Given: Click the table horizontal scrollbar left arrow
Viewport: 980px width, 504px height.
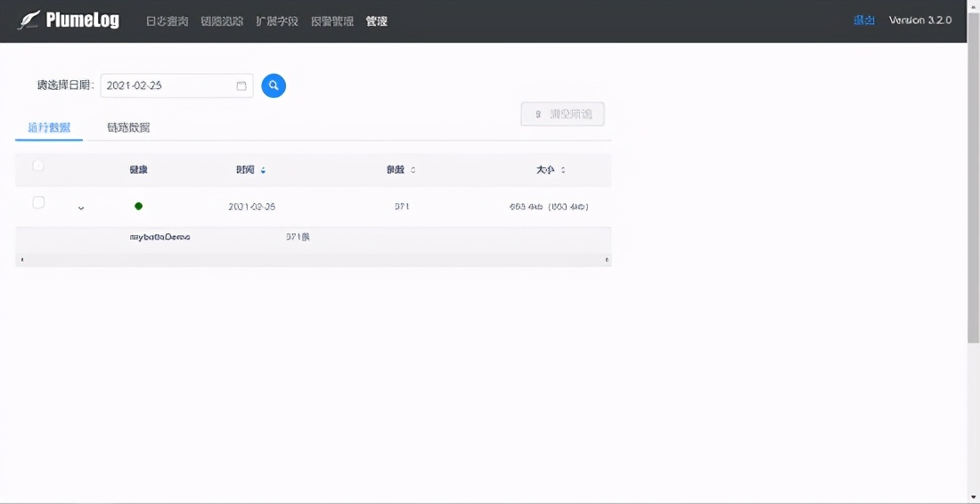Looking at the screenshot, I should pos(22,259).
